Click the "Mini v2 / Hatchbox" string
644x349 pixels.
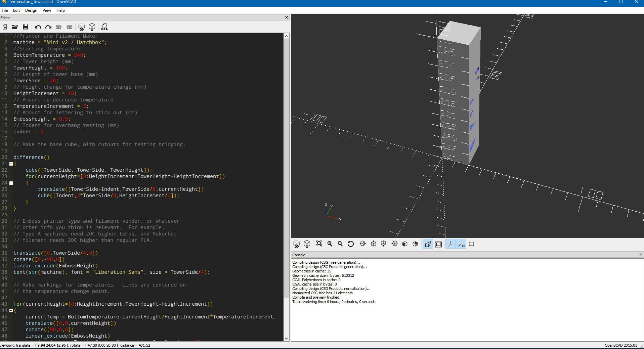pyautogui.click(x=74, y=42)
